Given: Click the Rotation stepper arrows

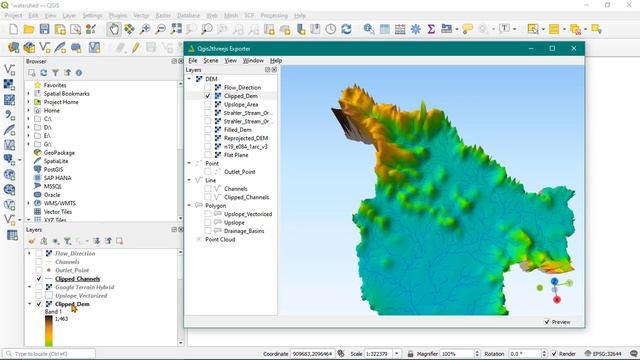Looking at the screenshot, I should point(544,354).
